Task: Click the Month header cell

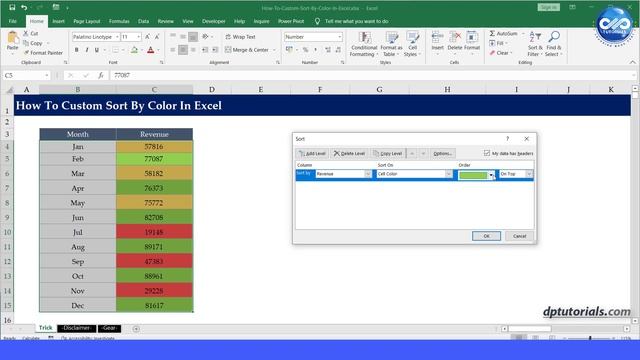Action: click(x=78, y=134)
